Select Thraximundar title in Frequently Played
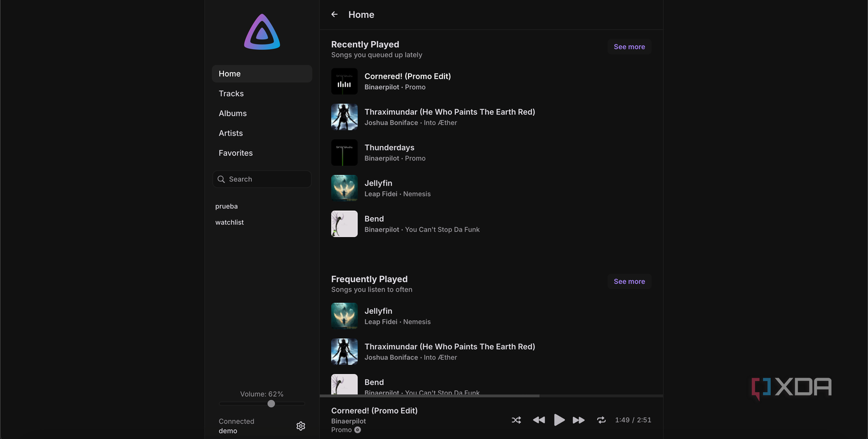 point(450,347)
